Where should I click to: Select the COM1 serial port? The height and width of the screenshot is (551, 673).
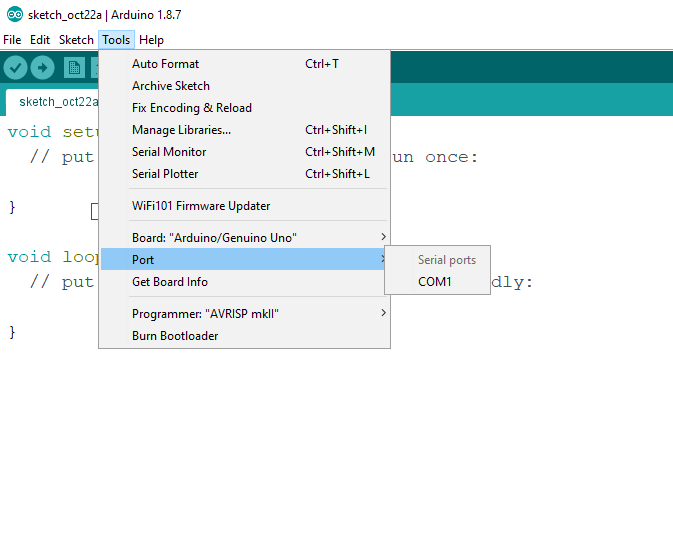pyautogui.click(x=438, y=282)
